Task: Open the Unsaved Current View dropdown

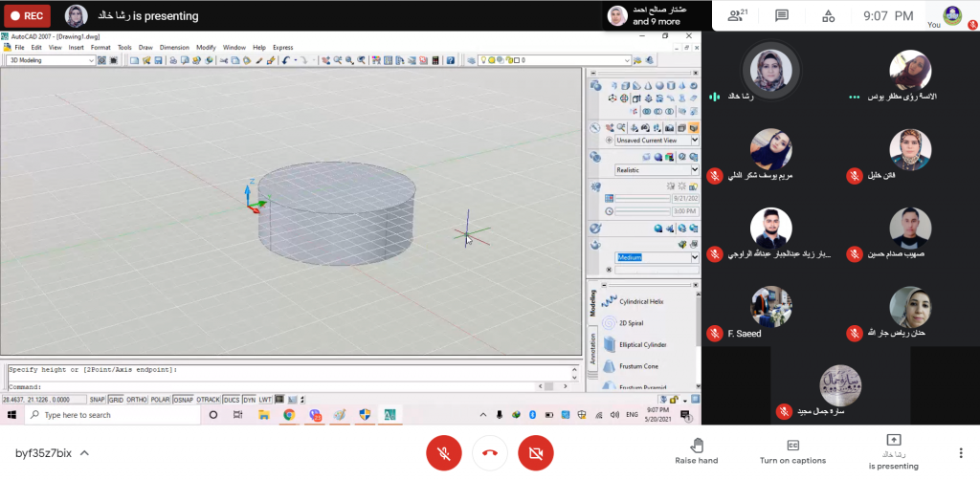Action: 694,141
